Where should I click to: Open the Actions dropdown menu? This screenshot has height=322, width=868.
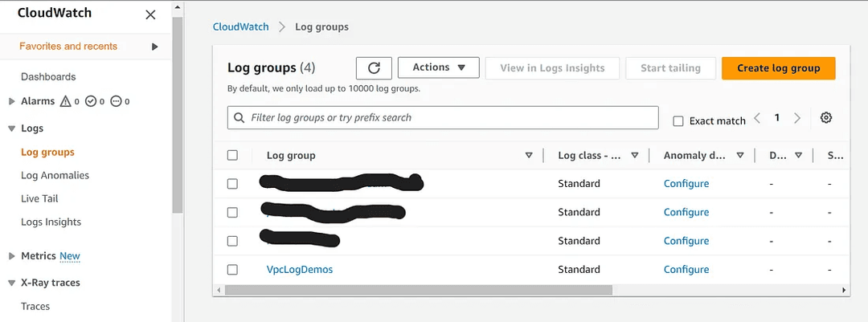[439, 67]
